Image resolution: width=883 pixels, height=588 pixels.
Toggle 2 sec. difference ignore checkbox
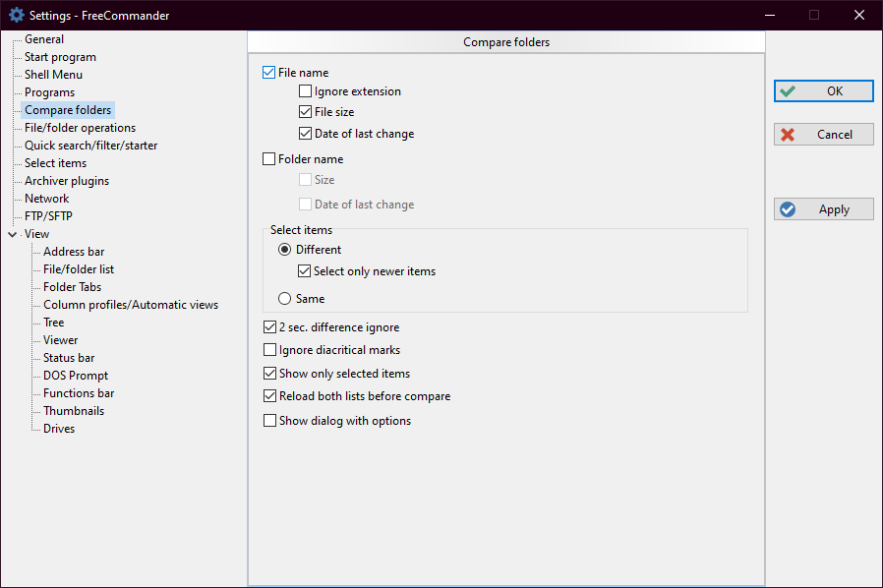coord(270,327)
